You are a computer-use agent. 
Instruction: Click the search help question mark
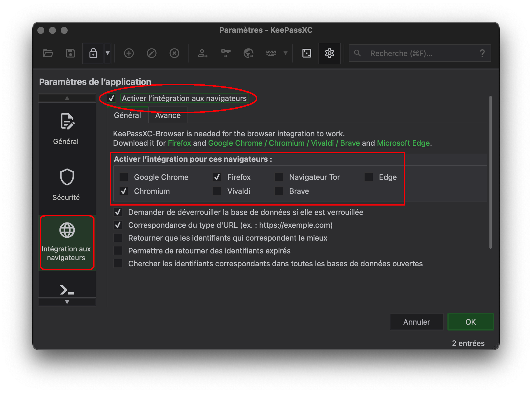click(x=482, y=53)
